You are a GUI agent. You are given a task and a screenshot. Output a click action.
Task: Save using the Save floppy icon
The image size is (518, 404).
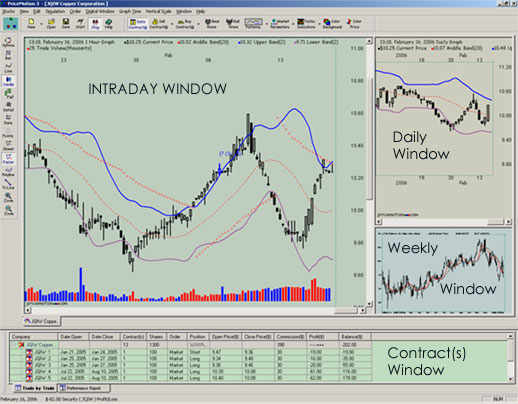(x=66, y=24)
